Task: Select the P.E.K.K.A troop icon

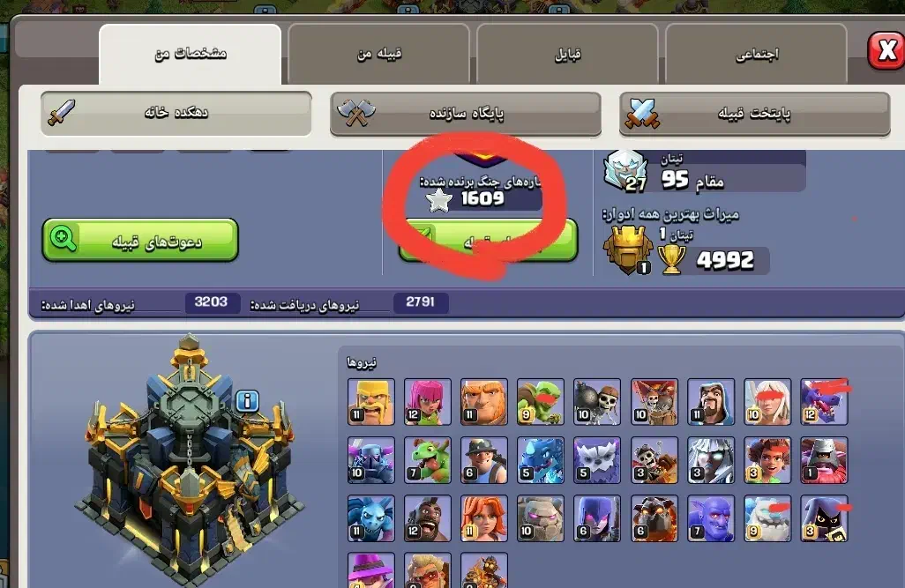Action: point(371,460)
